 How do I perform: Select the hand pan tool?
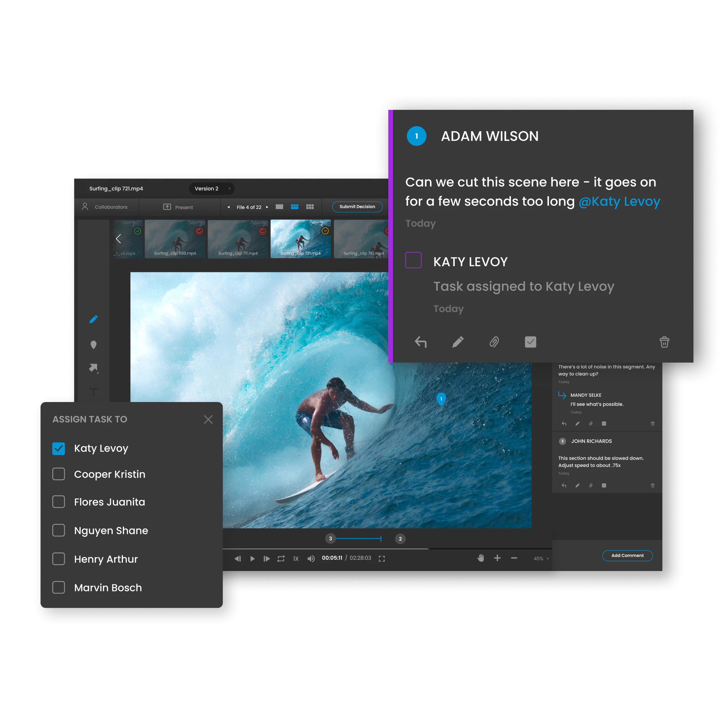tap(481, 558)
